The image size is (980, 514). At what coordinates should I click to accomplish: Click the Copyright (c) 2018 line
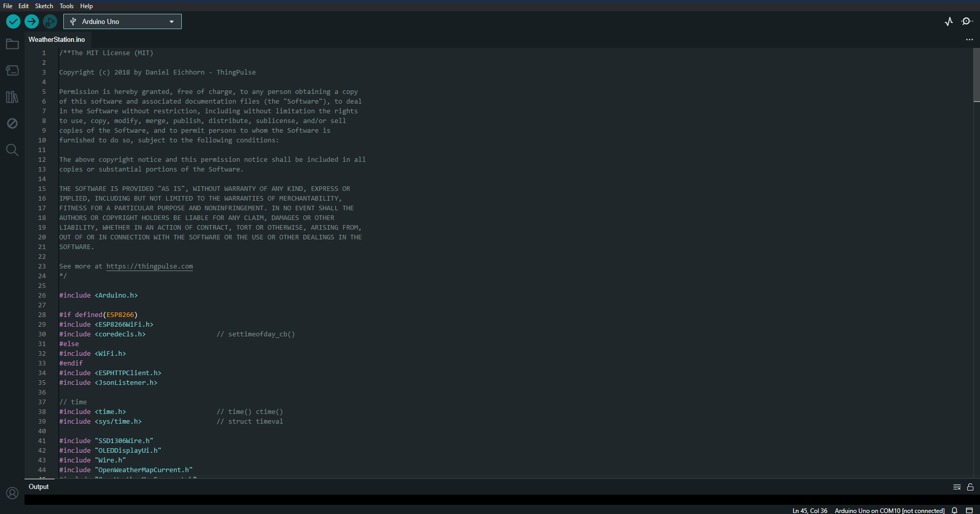click(157, 72)
